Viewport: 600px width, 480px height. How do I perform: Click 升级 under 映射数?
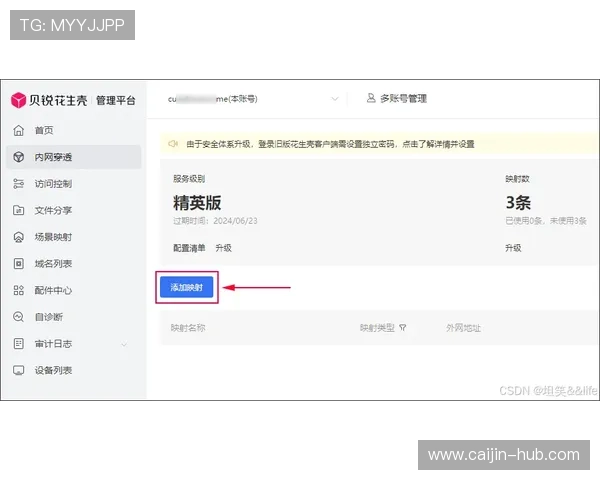pyautogui.click(x=513, y=248)
